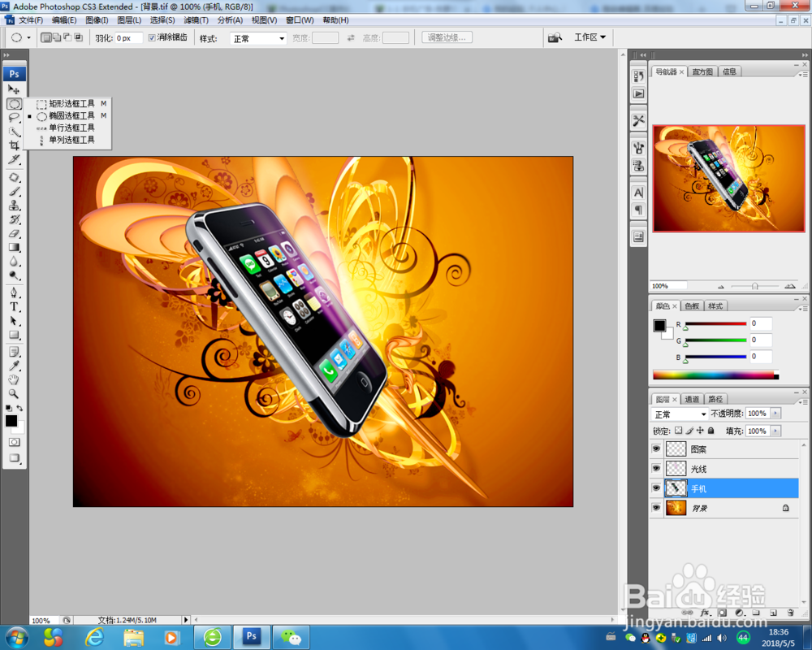Select the Hand tool
812x650 pixels.
[14, 380]
